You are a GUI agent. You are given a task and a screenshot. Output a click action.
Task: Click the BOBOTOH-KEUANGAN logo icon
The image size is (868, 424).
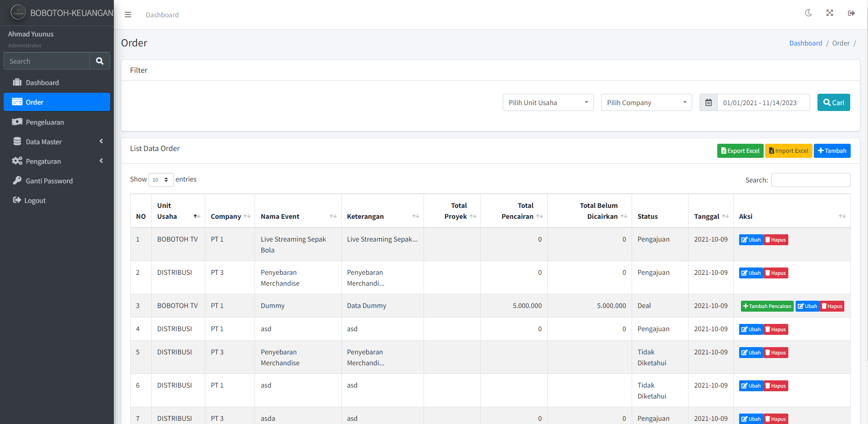18,13
